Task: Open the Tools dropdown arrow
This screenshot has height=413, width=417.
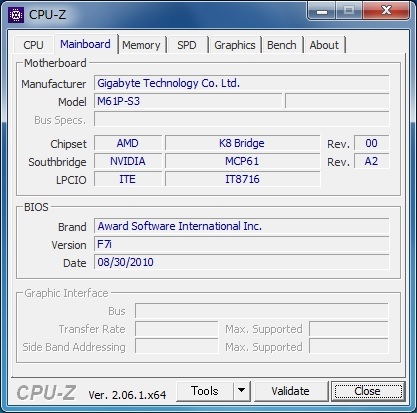Action: tap(242, 391)
